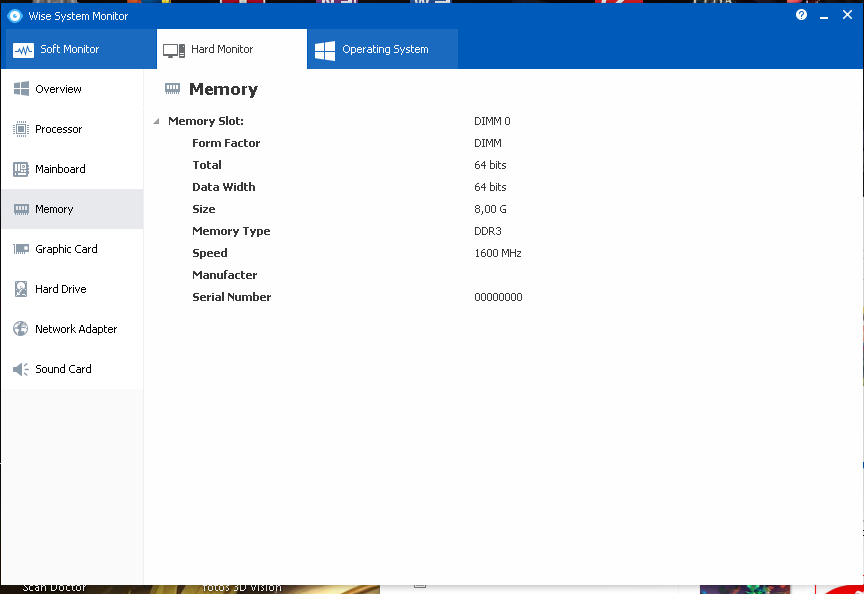
Task: Click the Memory page heading text
Action: (223, 89)
